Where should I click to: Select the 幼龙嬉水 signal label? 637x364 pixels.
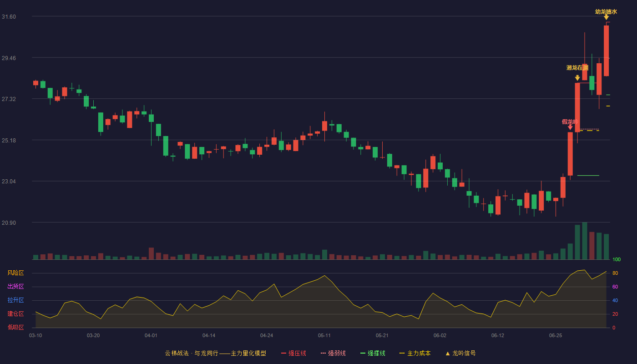pyautogui.click(x=606, y=11)
